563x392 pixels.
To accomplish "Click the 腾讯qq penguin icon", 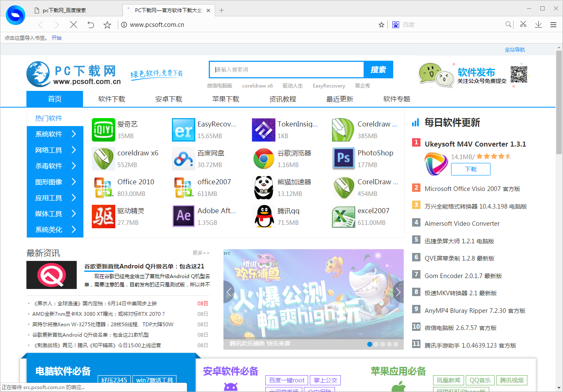I will pyautogui.click(x=264, y=217).
